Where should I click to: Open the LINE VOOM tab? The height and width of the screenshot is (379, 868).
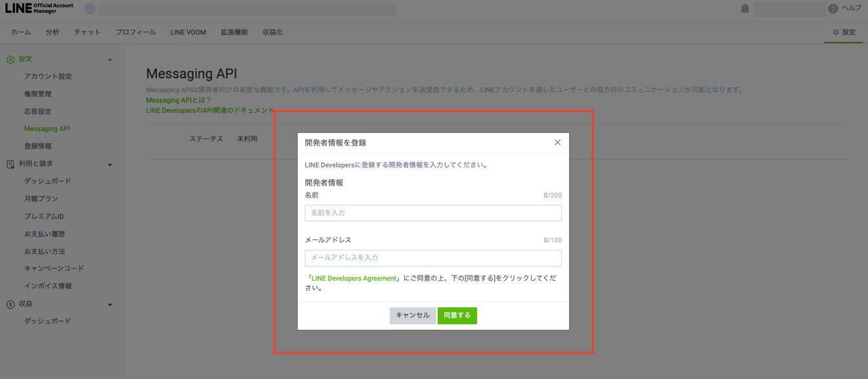point(189,32)
